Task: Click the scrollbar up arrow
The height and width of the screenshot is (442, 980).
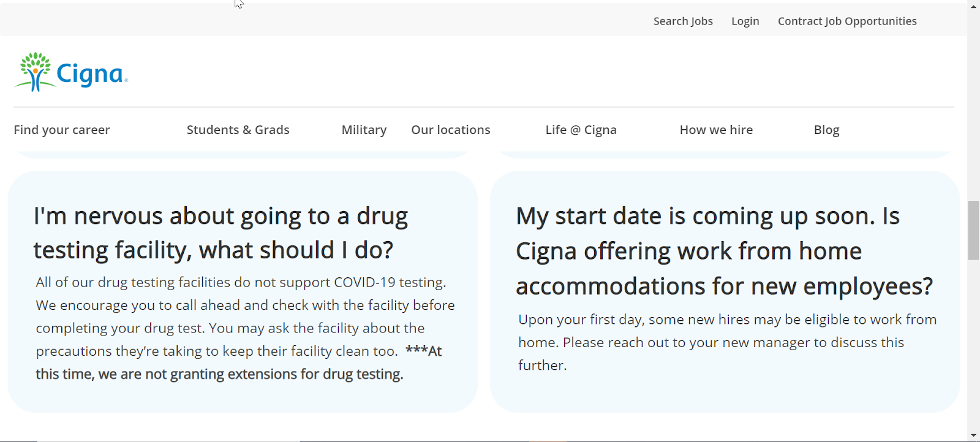Action: click(x=974, y=6)
